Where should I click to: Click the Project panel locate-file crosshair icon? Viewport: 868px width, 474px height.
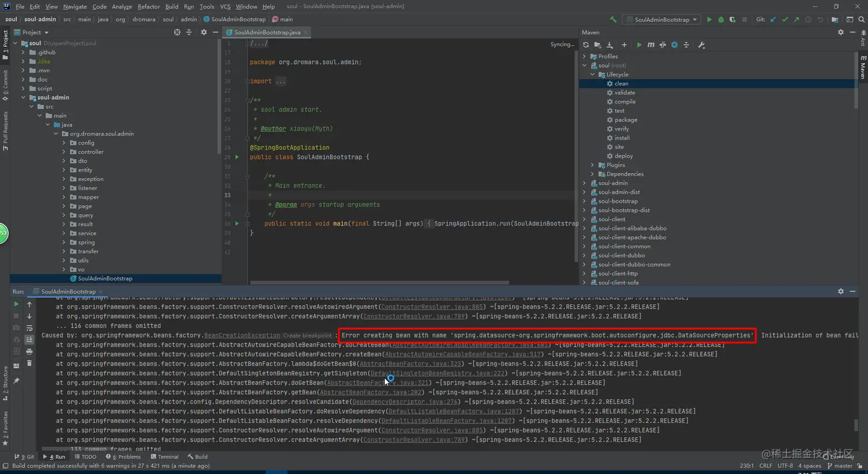coord(177,32)
